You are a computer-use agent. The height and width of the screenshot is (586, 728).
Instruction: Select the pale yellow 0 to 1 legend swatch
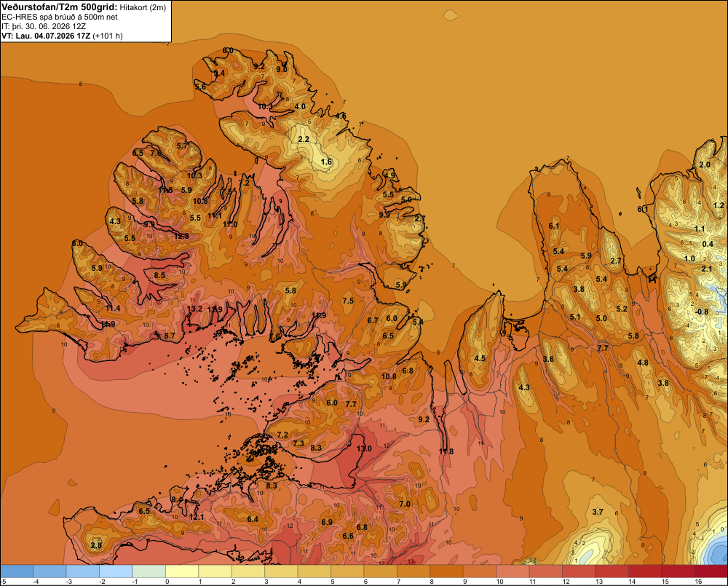click(x=183, y=571)
